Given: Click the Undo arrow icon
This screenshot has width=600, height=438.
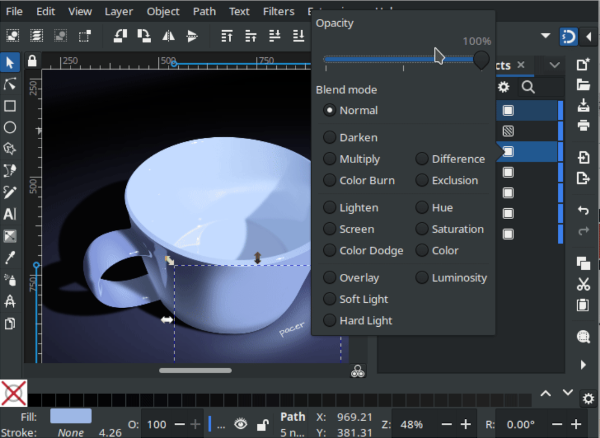Looking at the screenshot, I should pyautogui.click(x=583, y=210).
